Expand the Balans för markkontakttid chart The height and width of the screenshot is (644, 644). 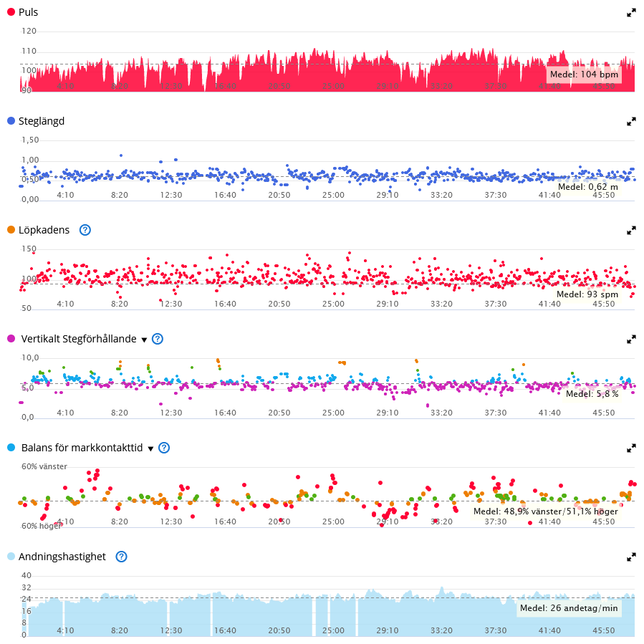pos(631,448)
